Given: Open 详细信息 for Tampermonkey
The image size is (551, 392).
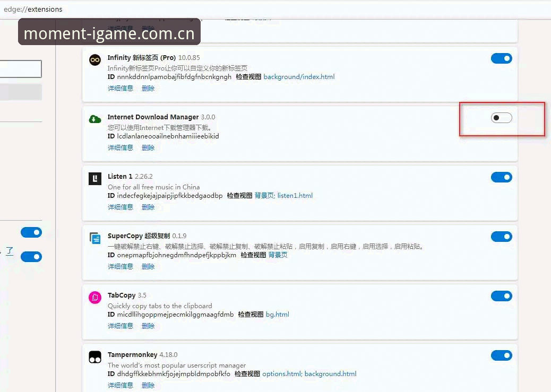Looking at the screenshot, I should point(120,385).
